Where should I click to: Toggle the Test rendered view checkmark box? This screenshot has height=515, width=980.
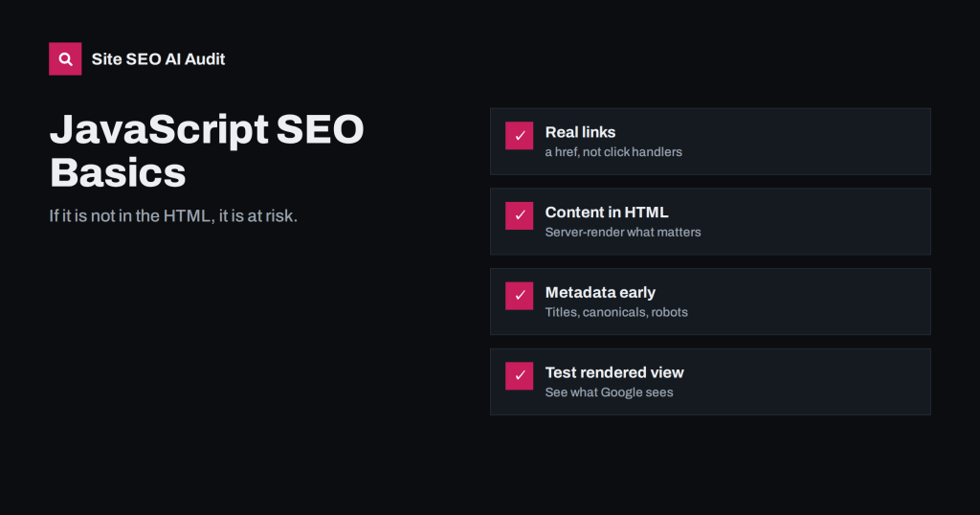tap(520, 375)
